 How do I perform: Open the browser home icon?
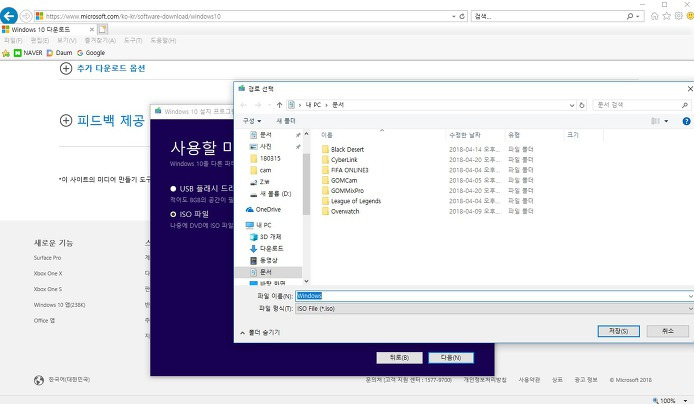pyautogui.click(x=655, y=16)
